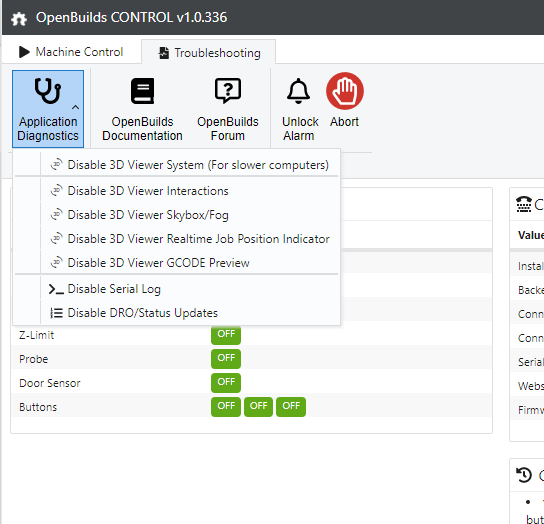544x524 pixels.
Task: Open the OpenBuilds Documentation book icon
Action: click(142, 91)
